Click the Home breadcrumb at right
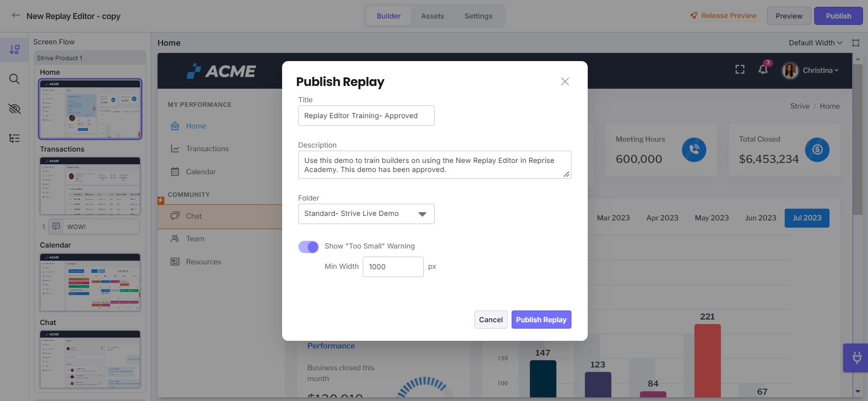This screenshot has width=868, height=401. coord(830,106)
